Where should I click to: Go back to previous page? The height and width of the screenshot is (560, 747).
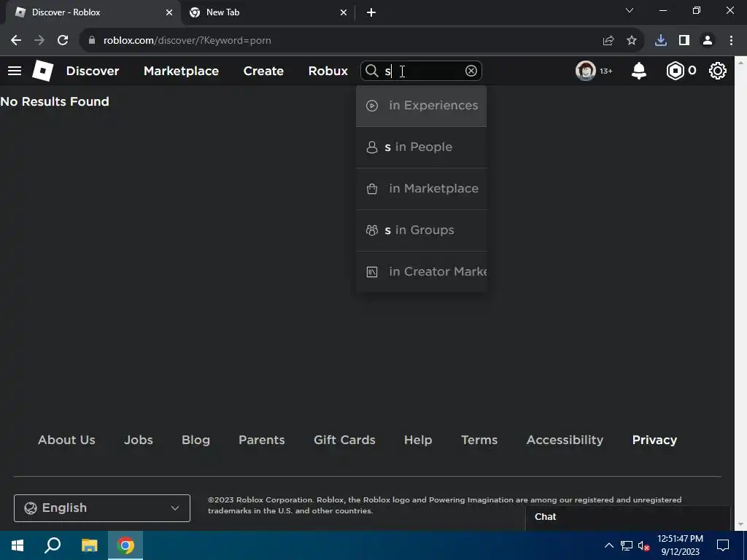pyautogui.click(x=16, y=41)
